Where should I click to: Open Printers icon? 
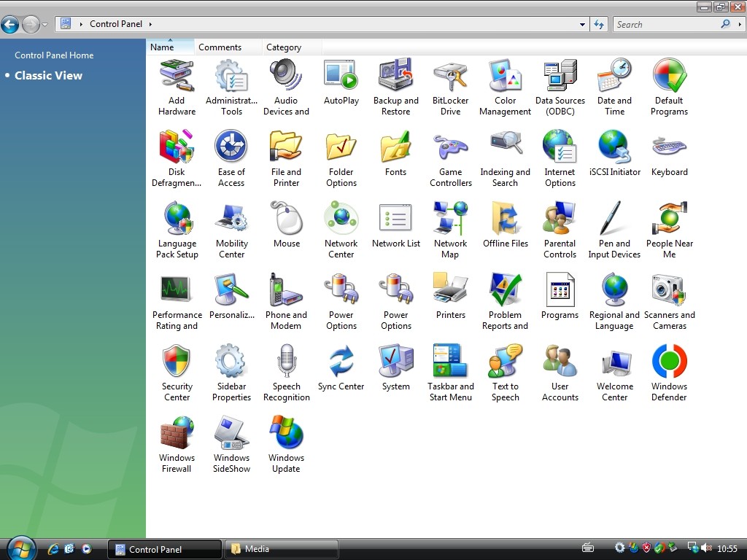[x=451, y=289]
